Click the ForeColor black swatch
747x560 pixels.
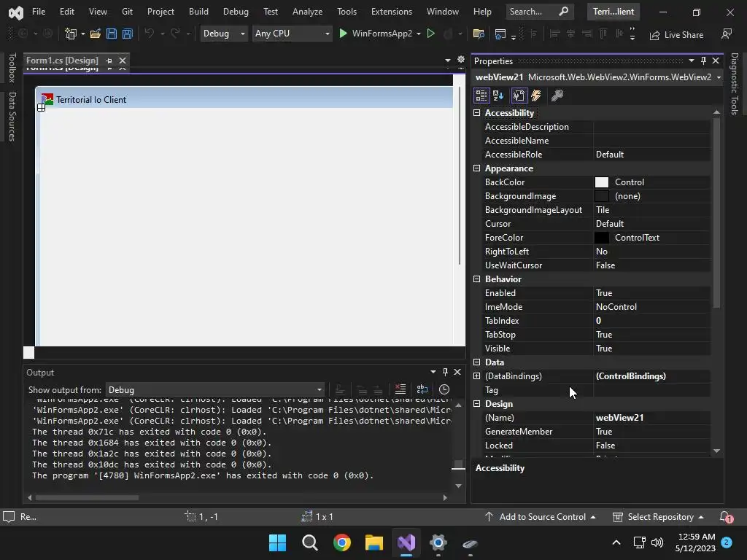tap(602, 237)
